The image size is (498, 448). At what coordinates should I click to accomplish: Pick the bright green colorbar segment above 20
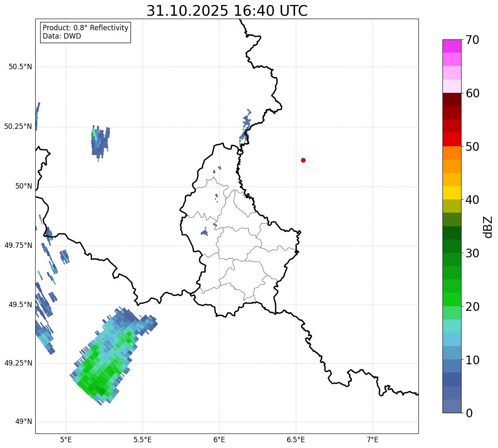(452, 299)
